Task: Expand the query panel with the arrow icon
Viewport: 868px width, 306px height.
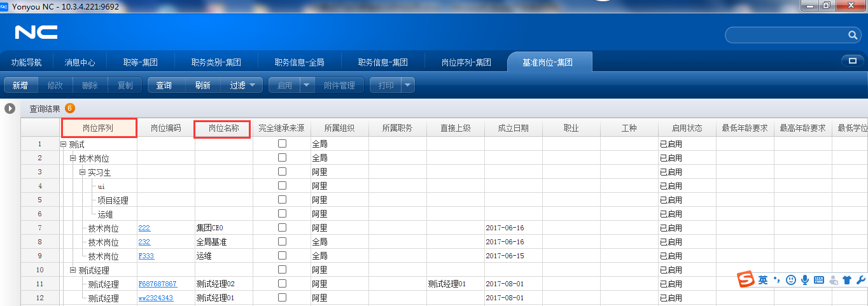Action: click(x=10, y=108)
